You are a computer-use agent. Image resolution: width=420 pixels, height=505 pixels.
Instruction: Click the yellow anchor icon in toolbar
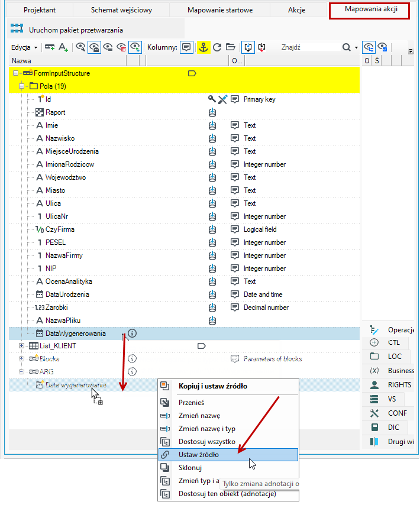203,47
